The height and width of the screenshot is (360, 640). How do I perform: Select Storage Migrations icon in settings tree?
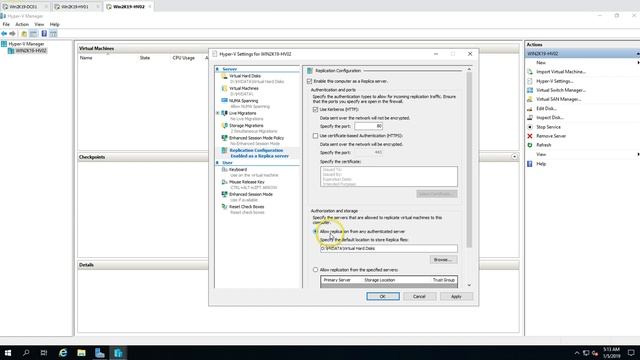coord(224,126)
